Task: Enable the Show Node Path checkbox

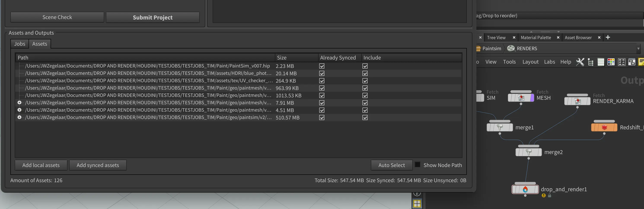Action: point(418,165)
